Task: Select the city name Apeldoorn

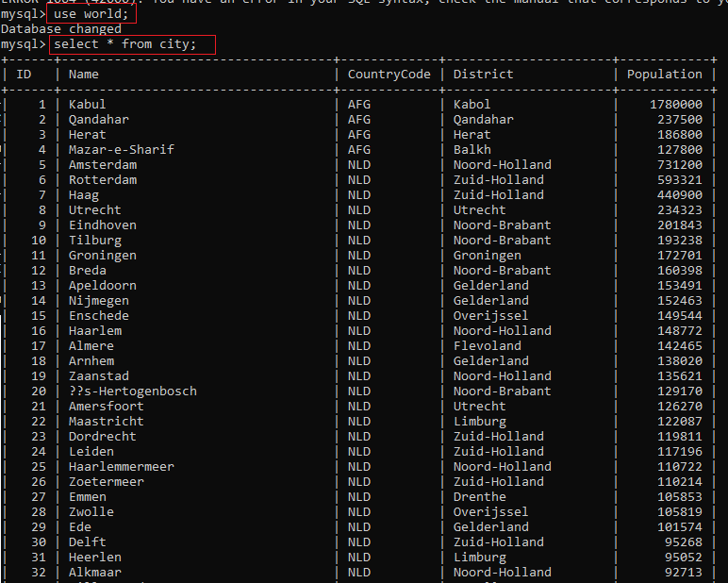Action: pyautogui.click(x=103, y=286)
